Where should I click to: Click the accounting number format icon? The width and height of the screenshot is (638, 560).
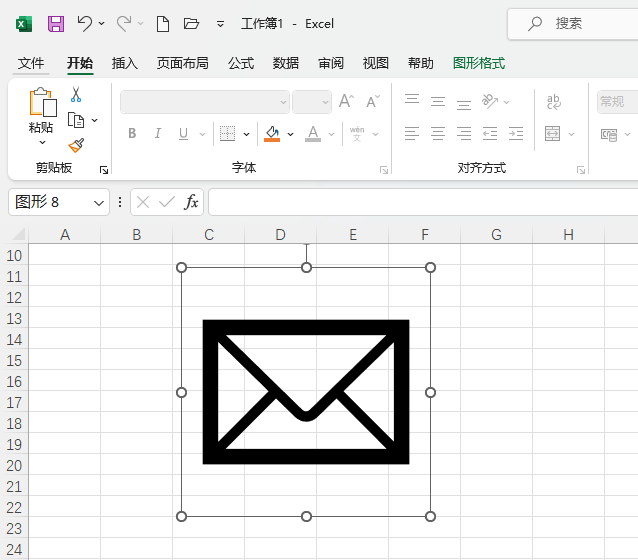pyautogui.click(x=609, y=135)
